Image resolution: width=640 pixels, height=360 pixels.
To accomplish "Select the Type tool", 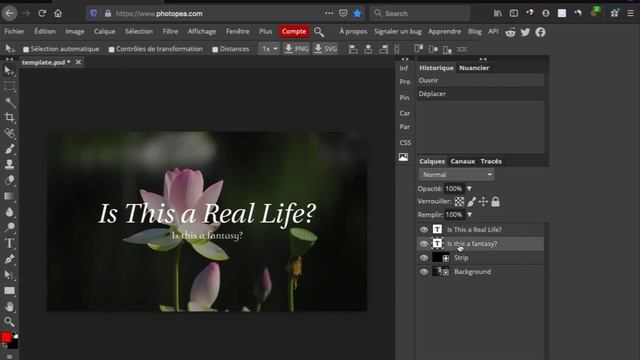I will pyautogui.click(x=9, y=243).
